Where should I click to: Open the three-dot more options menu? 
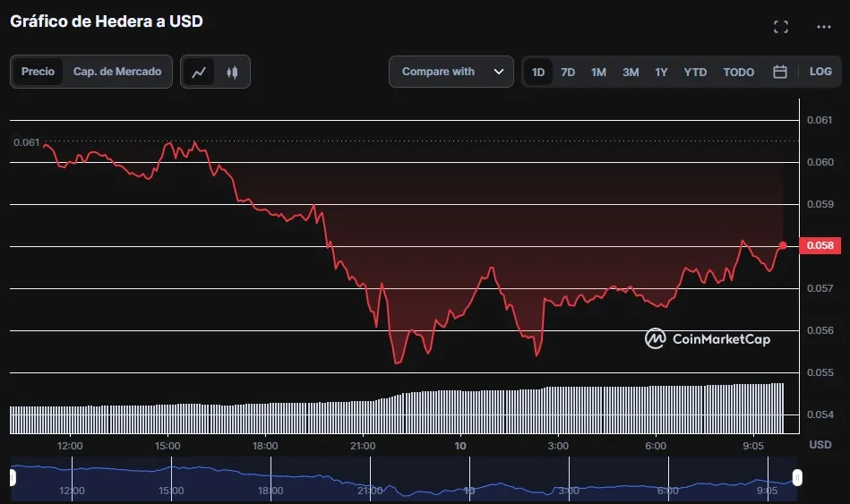pos(824,27)
